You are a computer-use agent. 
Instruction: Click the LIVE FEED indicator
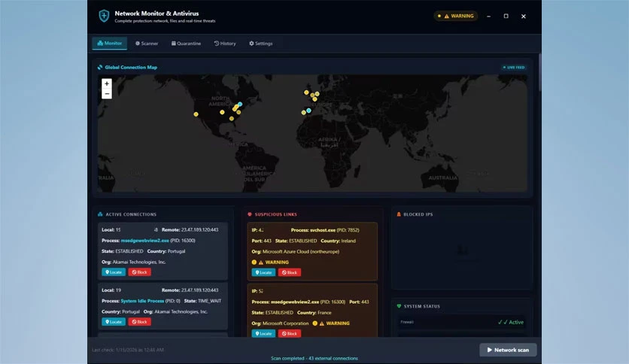(514, 68)
